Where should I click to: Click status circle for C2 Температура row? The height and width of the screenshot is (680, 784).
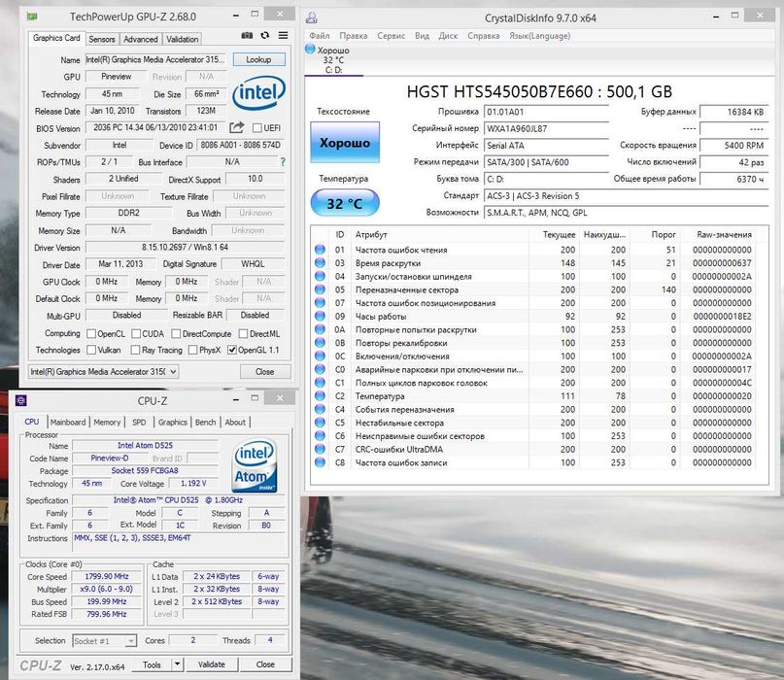point(320,395)
